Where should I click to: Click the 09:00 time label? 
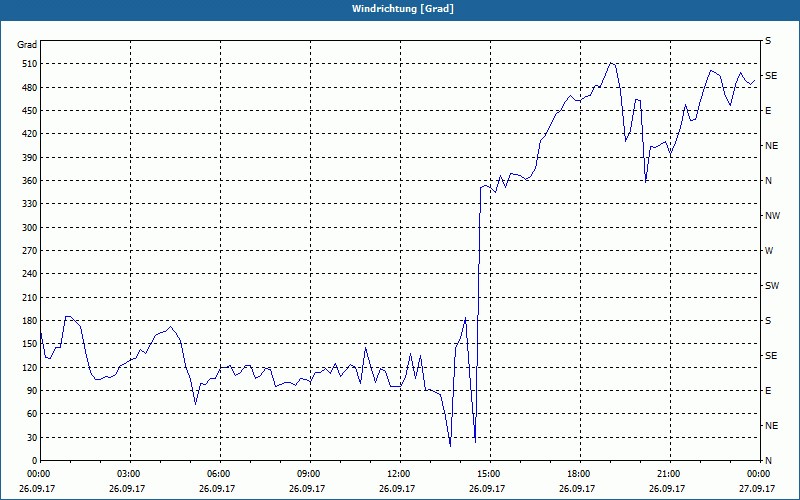310,474
